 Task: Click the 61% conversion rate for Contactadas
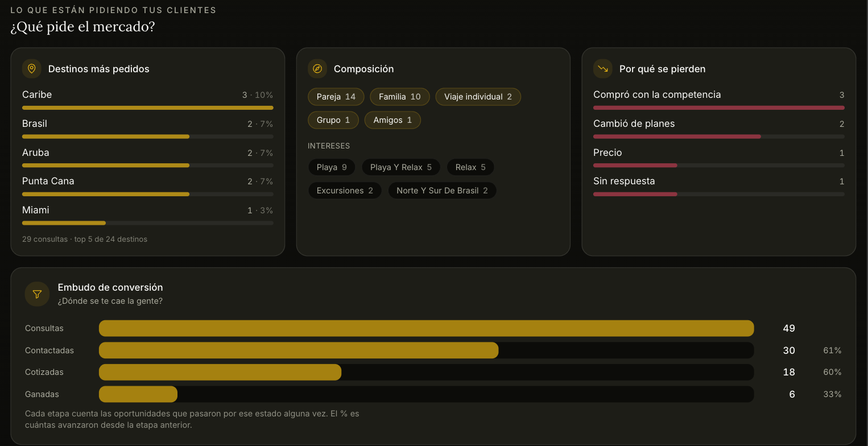832,350
